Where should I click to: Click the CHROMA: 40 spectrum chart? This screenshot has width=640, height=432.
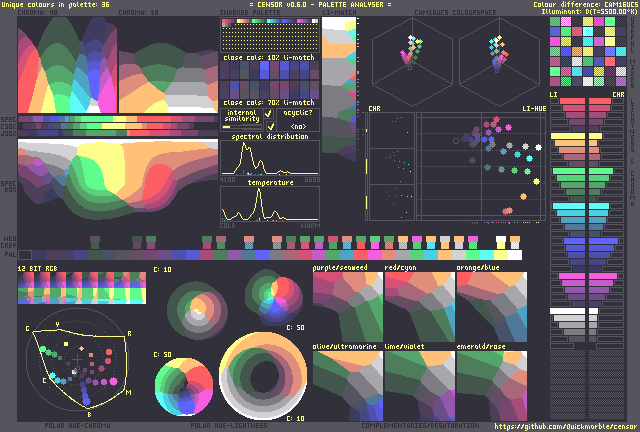(x=67, y=65)
